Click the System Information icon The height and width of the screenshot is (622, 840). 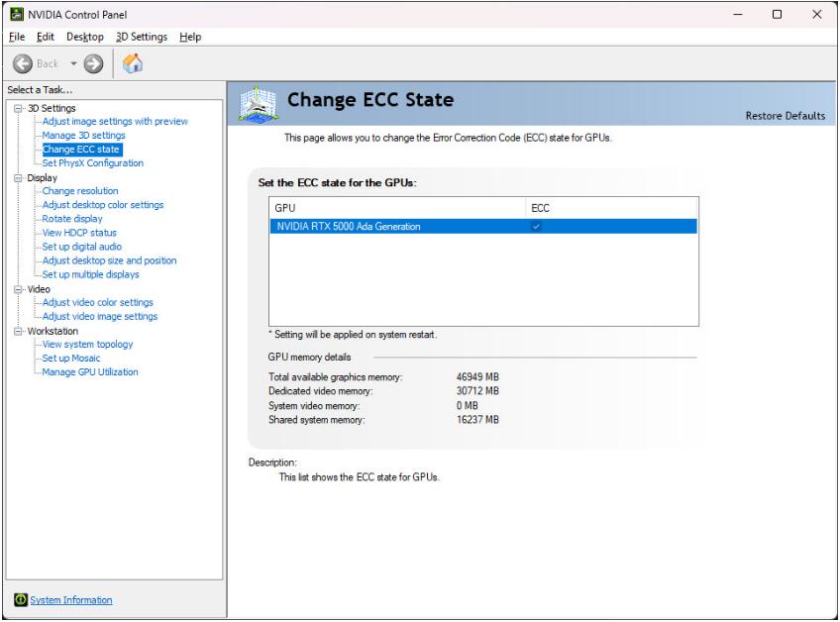[x=19, y=600]
